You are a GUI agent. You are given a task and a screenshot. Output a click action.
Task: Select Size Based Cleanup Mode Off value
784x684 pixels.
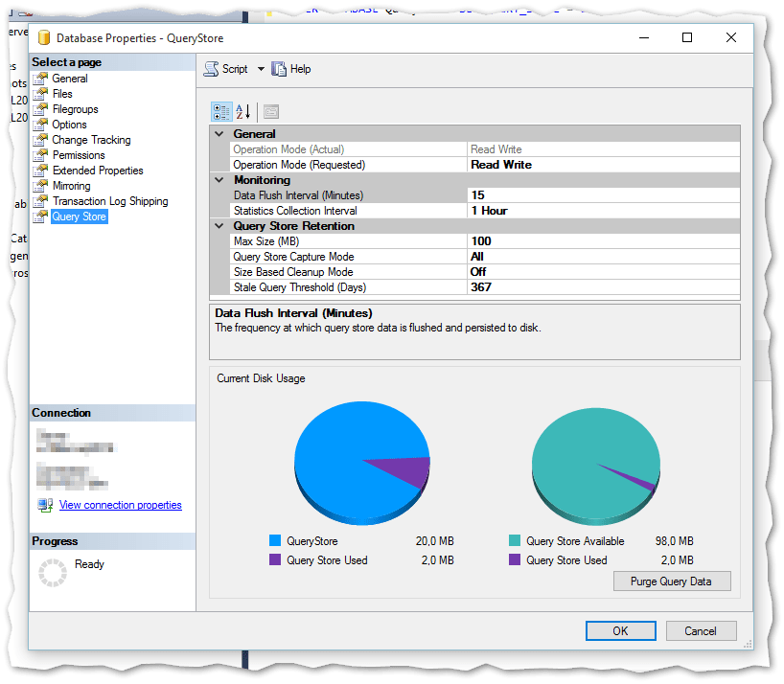coord(604,272)
